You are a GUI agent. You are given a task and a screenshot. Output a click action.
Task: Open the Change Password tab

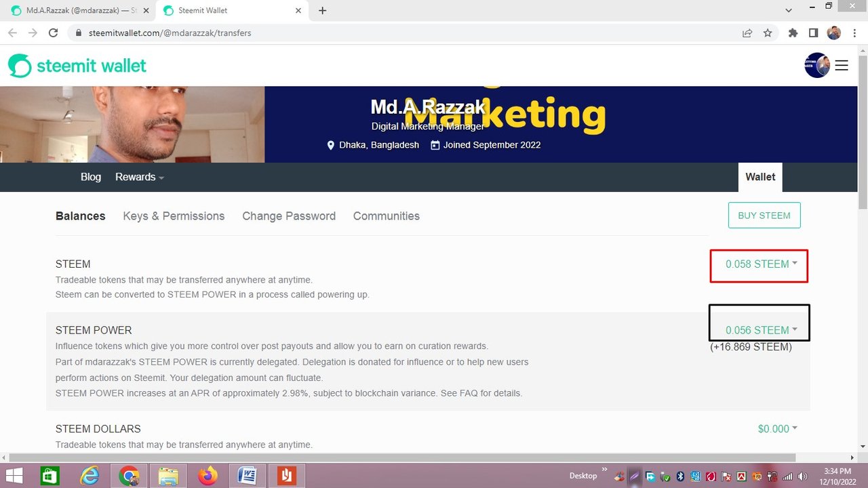[x=289, y=216]
